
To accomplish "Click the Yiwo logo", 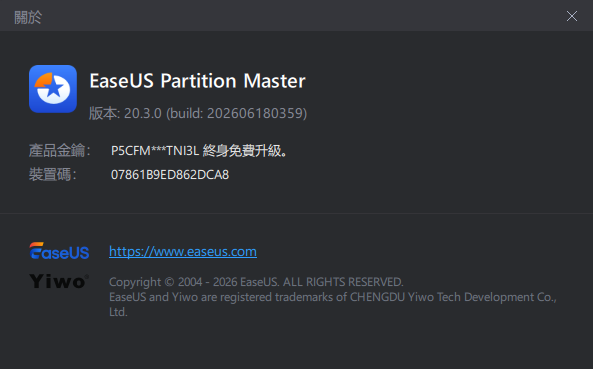I will coord(59,281).
